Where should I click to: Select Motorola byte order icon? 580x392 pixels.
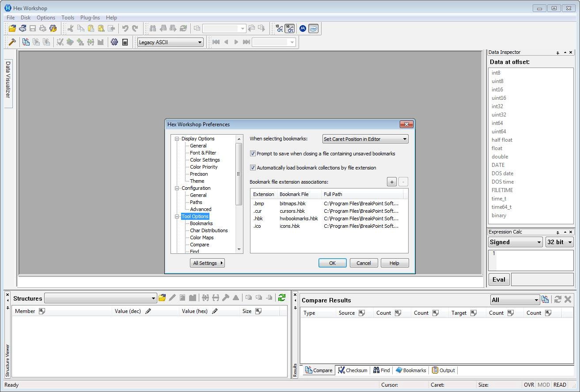tap(303, 28)
